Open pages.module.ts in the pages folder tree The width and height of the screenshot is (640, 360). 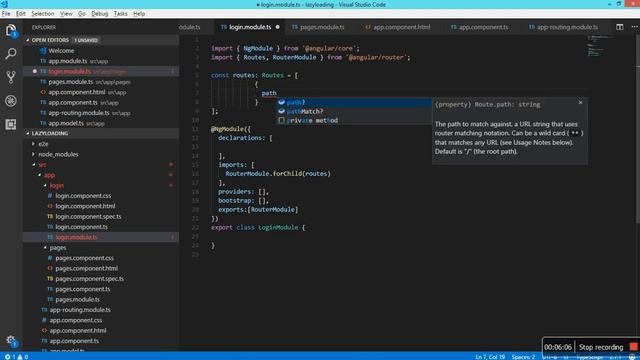pos(78,300)
